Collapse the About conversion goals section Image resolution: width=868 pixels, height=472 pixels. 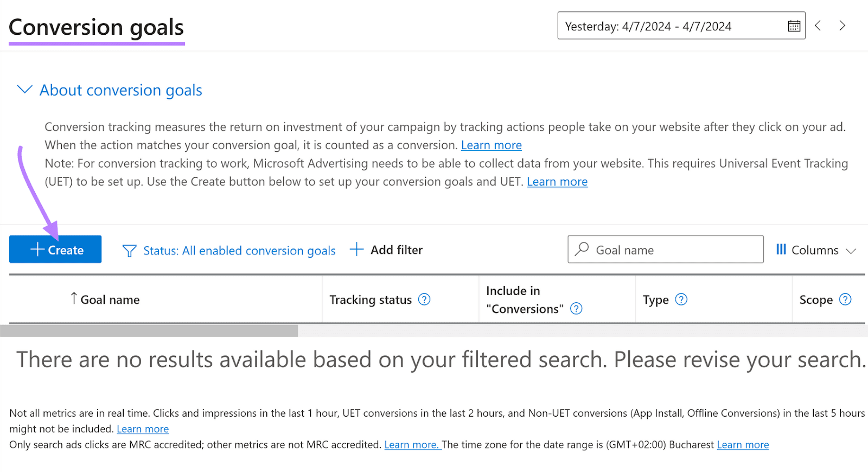click(25, 90)
